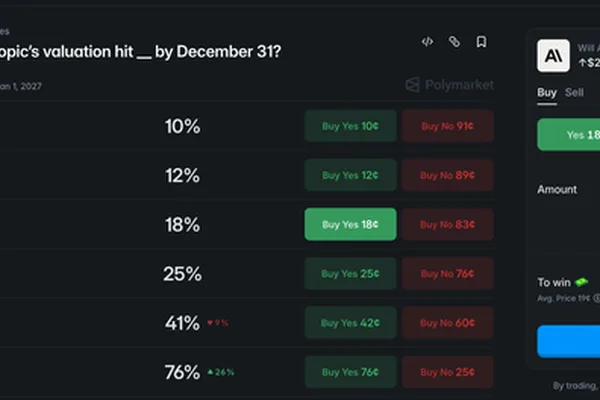Click Buy No 25¢
The width and height of the screenshot is (600, 400).
click(x=448, y=372)
